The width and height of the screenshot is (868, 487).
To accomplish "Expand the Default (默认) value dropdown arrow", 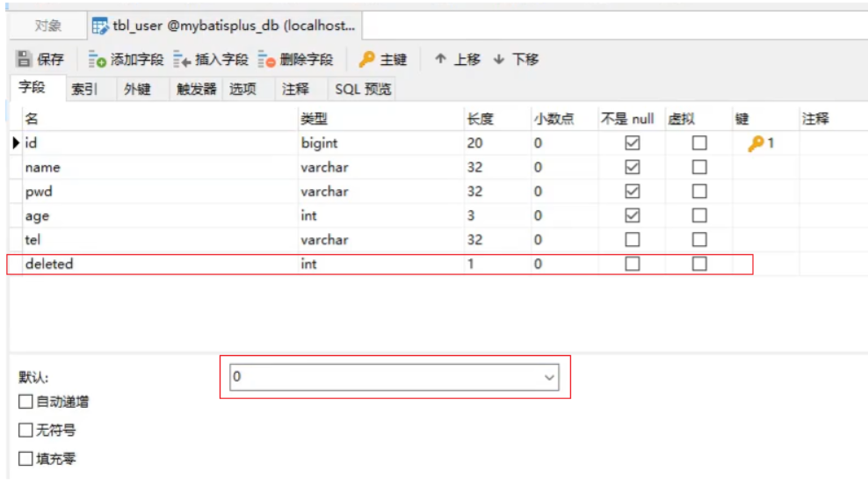I will point(550,378).
